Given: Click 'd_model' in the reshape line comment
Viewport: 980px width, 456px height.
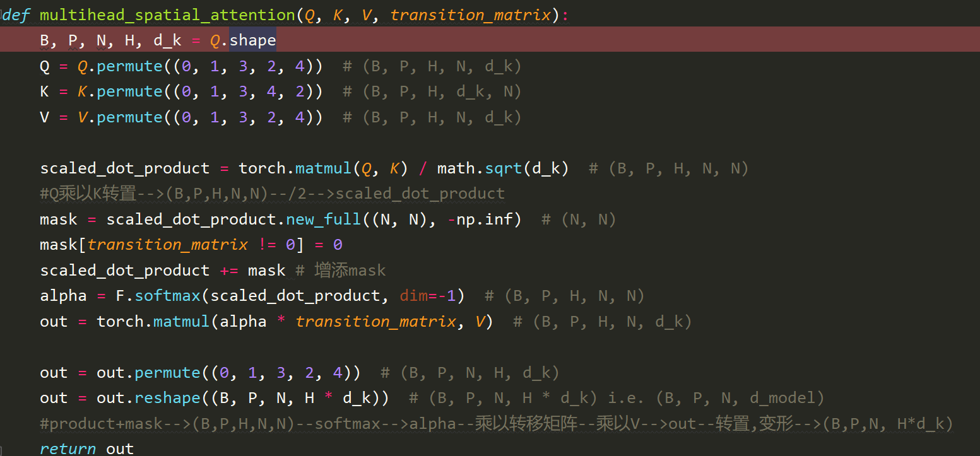Looking at the screenshot, I should tap(782, 398).
